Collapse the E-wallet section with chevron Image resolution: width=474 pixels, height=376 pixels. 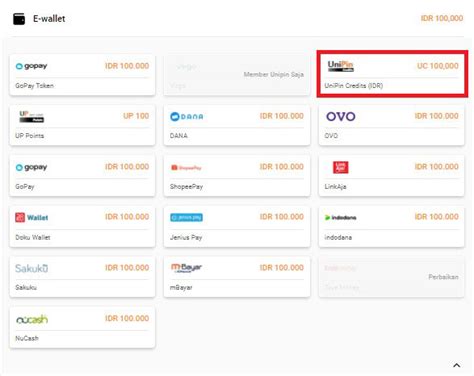(457, 365)
